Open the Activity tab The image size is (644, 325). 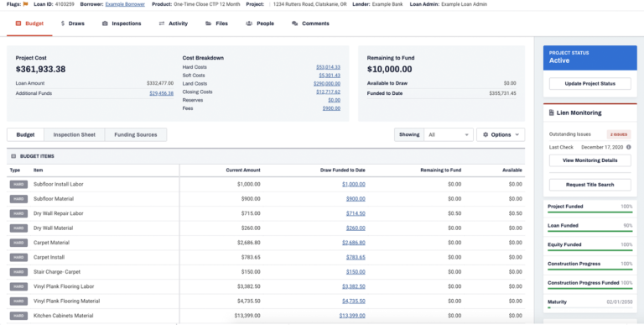click(x=174, y=24)
